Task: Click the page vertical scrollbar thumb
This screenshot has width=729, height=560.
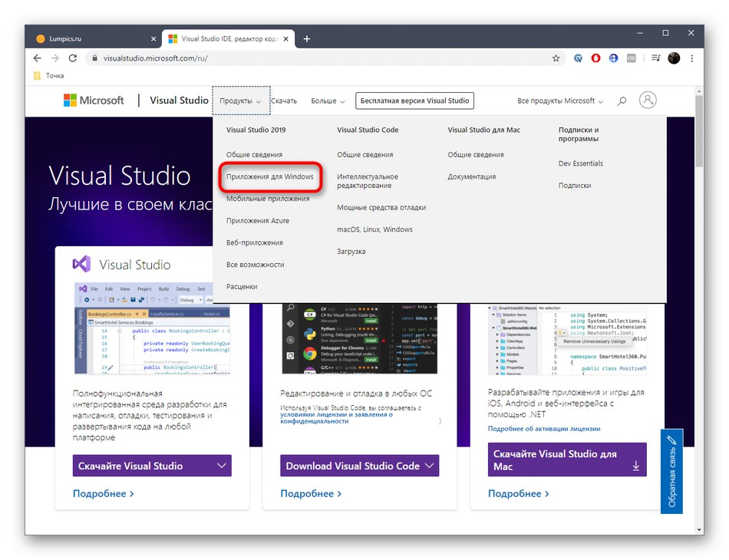Action: [699, 131]
